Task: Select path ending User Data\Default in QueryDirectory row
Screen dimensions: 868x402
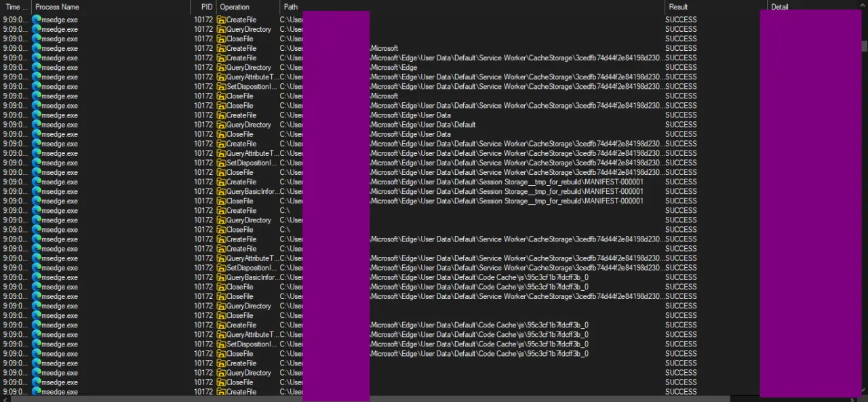Action: (x=422, y=125)
